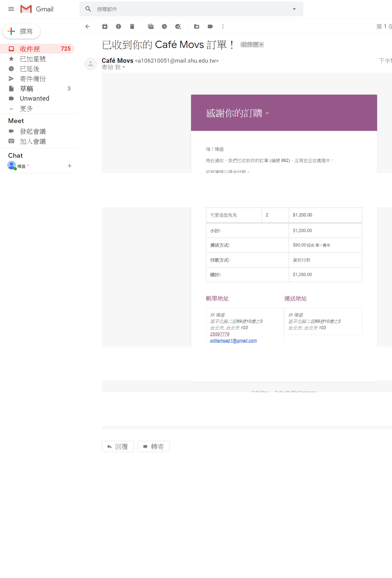
Task: Open the three-dot more options menu
Action: 223,26
